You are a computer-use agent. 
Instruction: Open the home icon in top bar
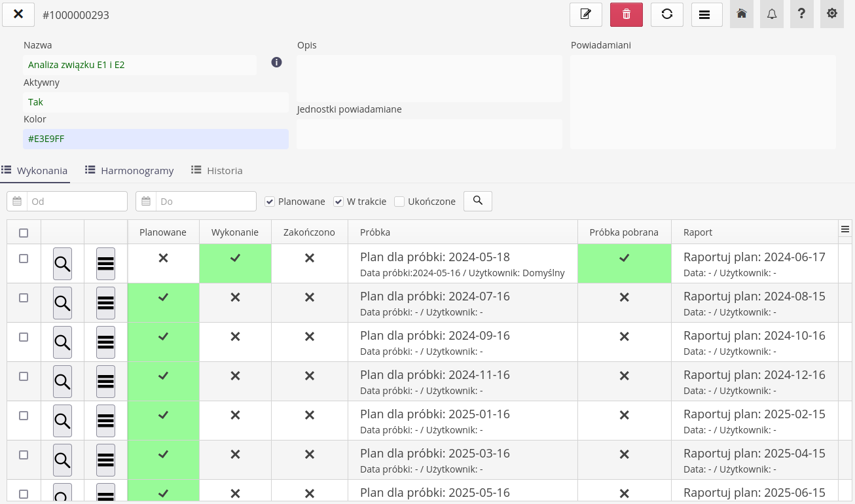tap(742, 14)
